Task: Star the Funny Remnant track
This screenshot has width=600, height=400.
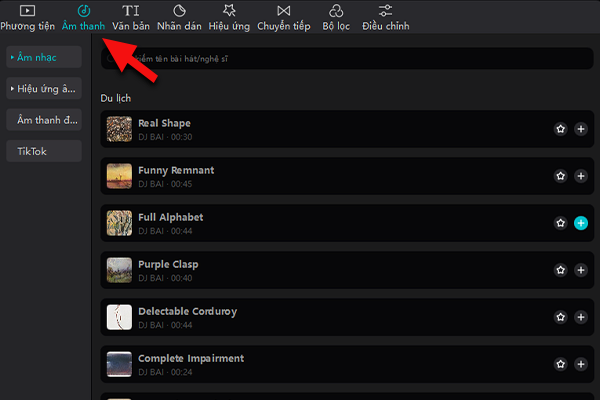Action: (561, 176)
